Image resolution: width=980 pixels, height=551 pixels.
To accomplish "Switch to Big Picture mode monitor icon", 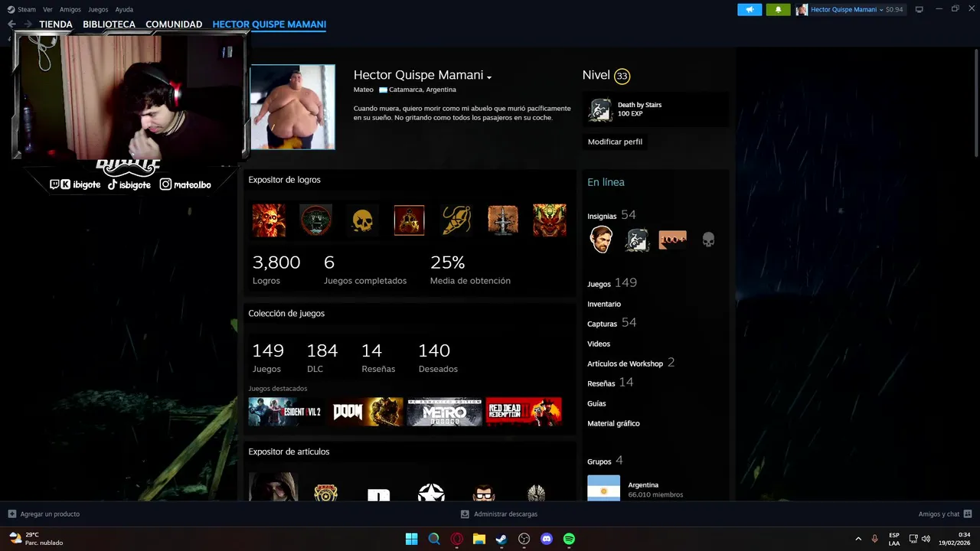I will [920, 9].
